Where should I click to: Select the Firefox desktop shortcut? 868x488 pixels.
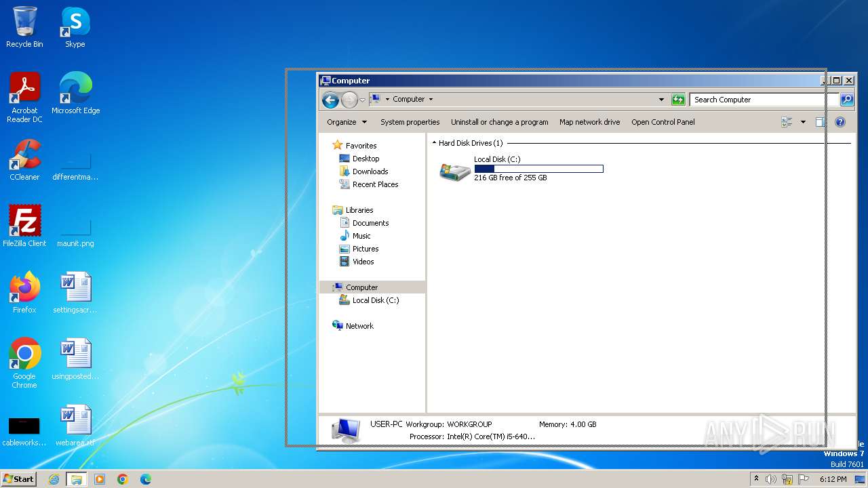pos(24,293)
